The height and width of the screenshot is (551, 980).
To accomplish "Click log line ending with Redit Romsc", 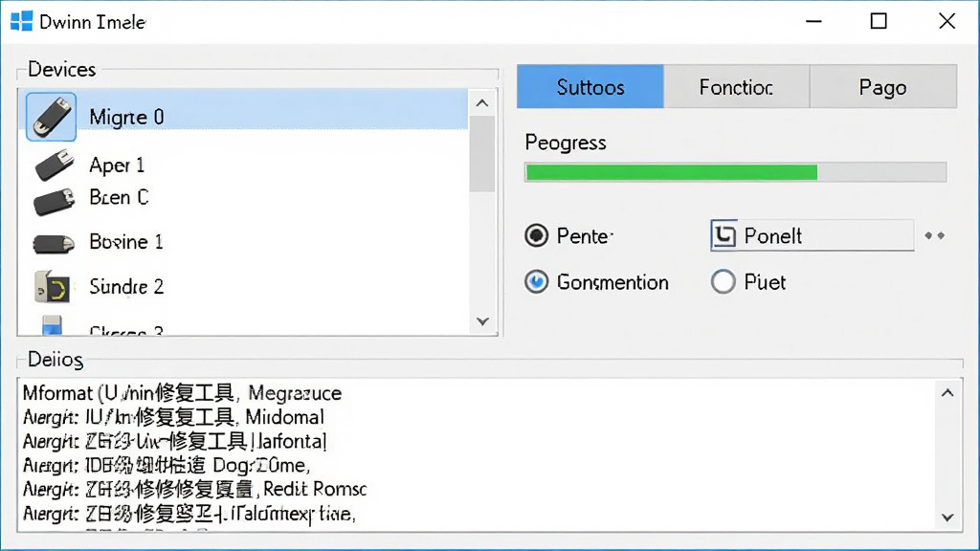I will 194,489.
